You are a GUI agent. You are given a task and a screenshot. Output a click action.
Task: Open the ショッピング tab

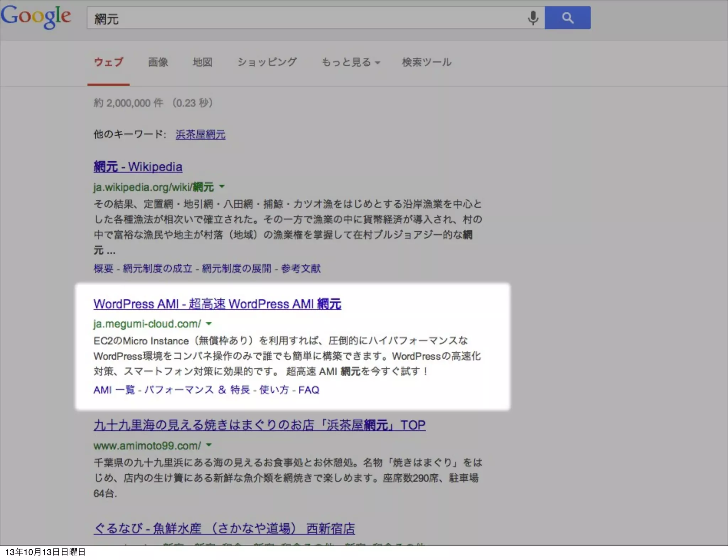click(x=267, y=62)
